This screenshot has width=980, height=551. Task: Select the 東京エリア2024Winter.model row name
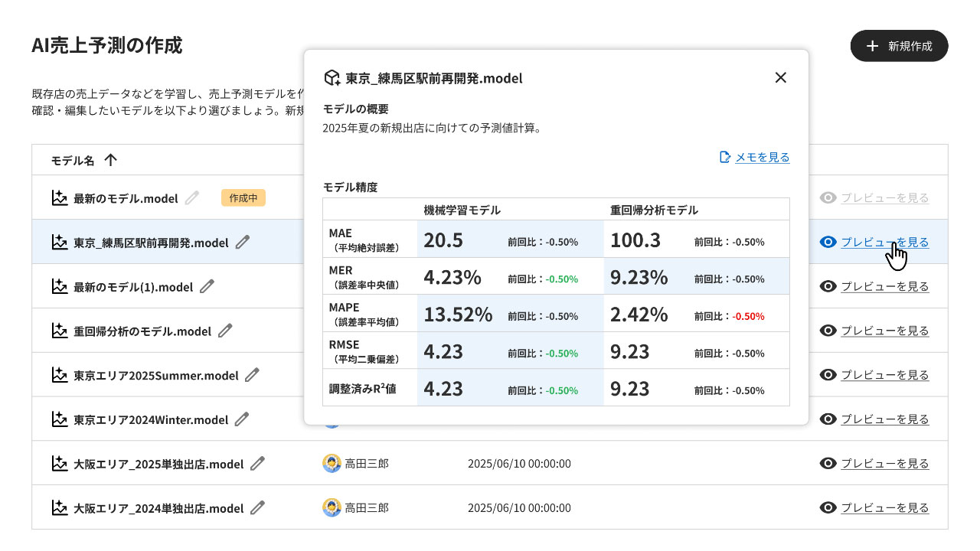coord(151,419)
